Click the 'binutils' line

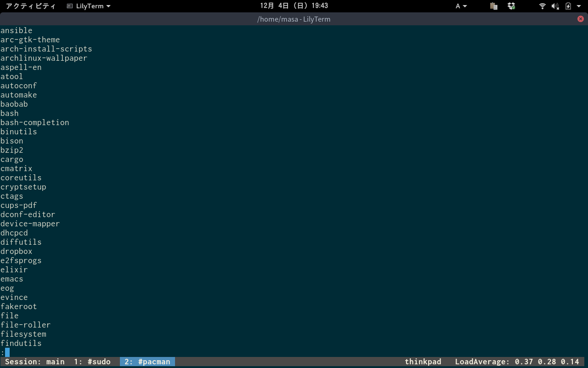[19, 132]
